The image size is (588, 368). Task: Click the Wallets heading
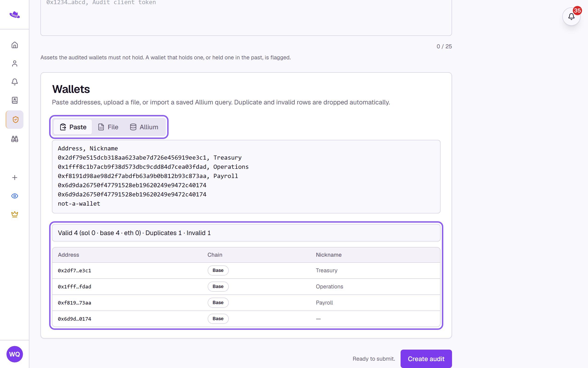71,89
